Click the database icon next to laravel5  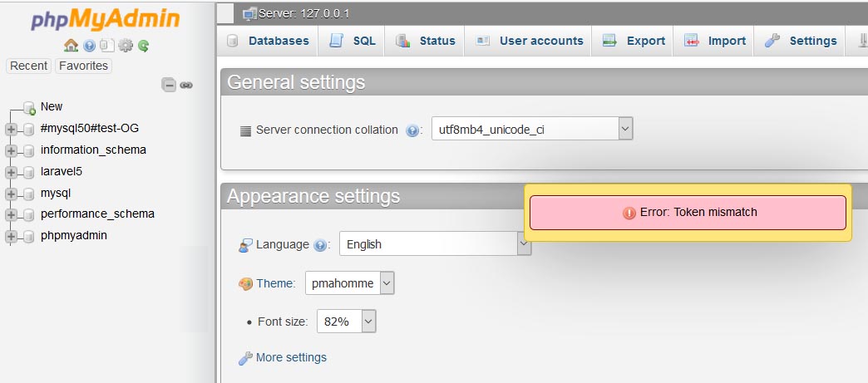pos(29,172)
